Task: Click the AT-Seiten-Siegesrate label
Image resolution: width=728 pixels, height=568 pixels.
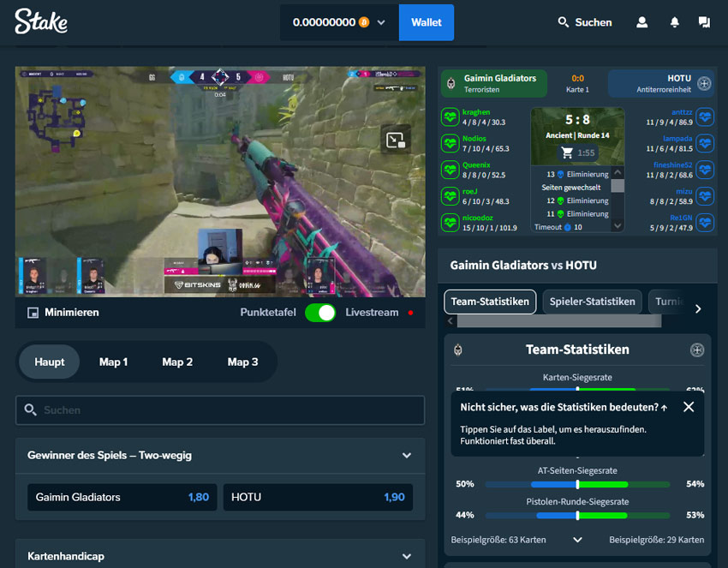Action: pyautogui.click(x=577, y=470)
